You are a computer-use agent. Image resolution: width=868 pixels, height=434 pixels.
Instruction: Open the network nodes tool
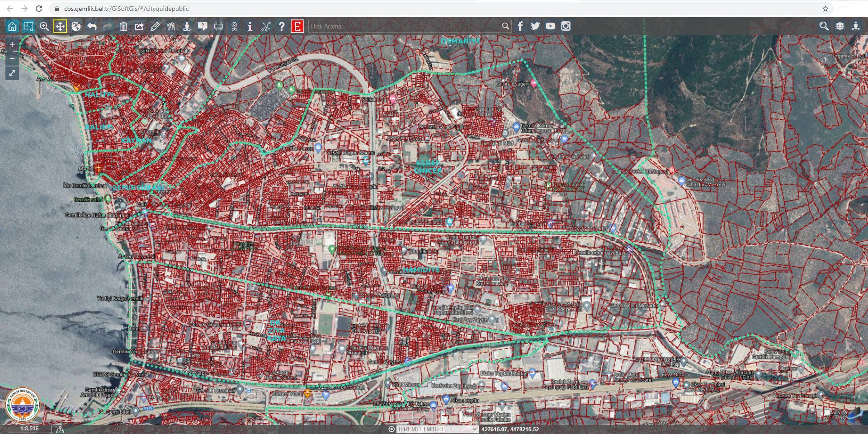pos(266,26)
